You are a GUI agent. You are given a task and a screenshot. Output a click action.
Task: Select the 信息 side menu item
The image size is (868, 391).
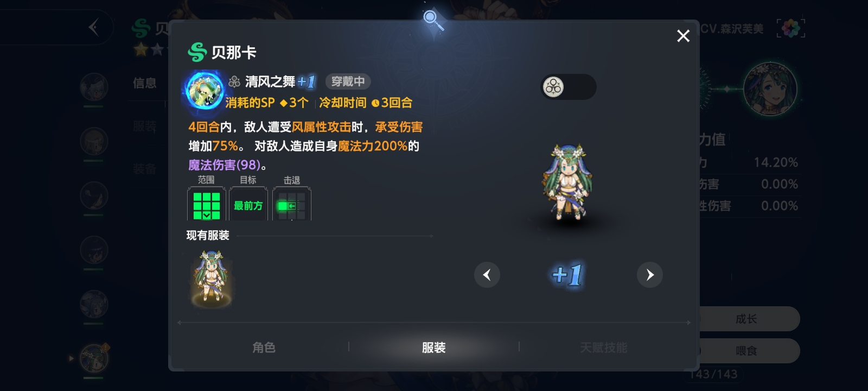pyautogui.click(x=144, y=83)
